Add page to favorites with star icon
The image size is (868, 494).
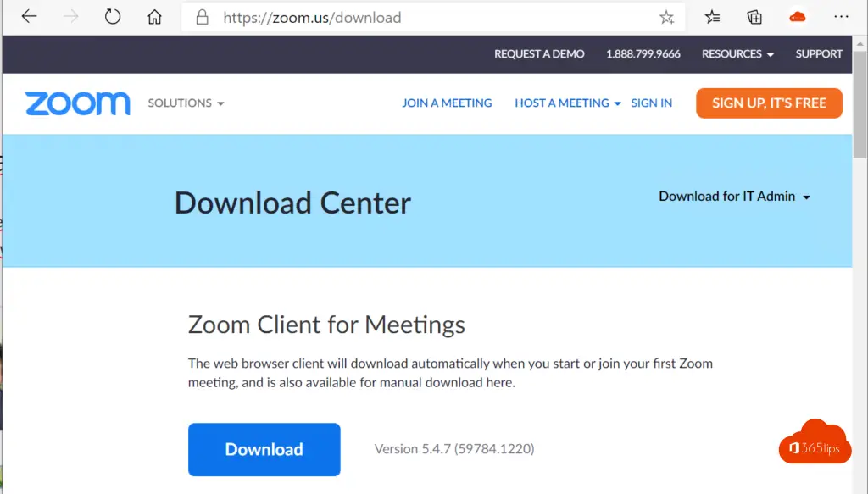(666, 17)
